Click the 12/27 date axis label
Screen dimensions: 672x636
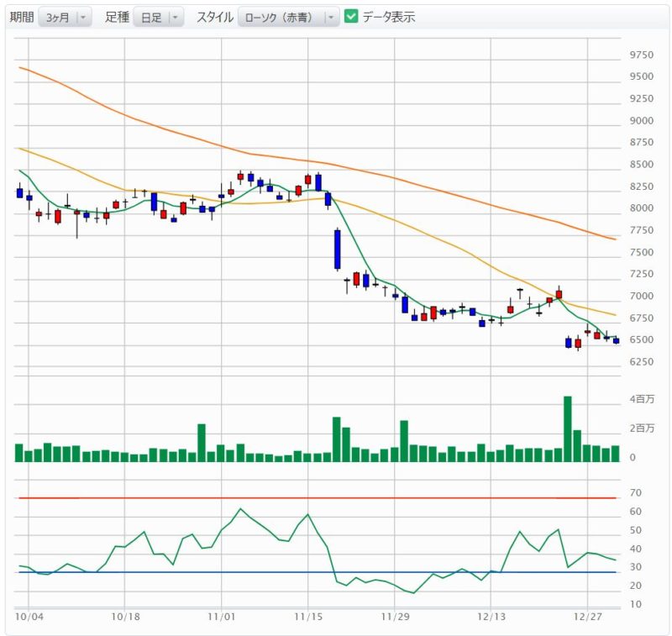[x=587, y=617]
